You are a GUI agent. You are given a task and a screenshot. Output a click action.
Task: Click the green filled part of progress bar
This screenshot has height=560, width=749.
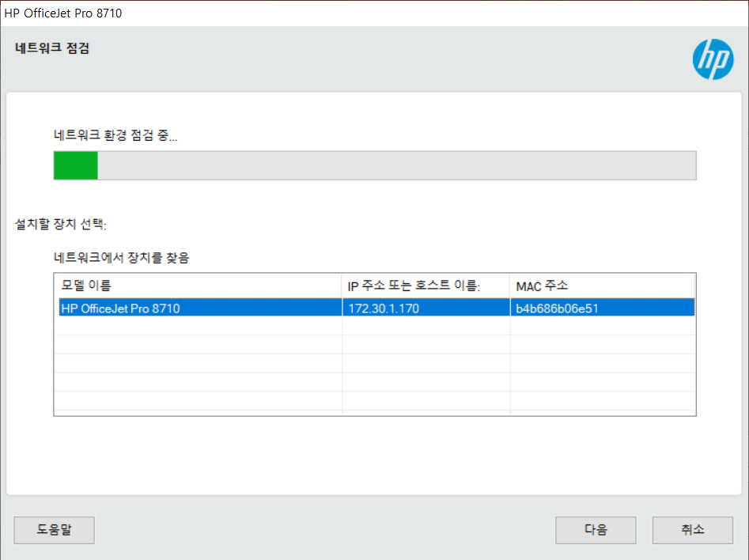[75, 166]
